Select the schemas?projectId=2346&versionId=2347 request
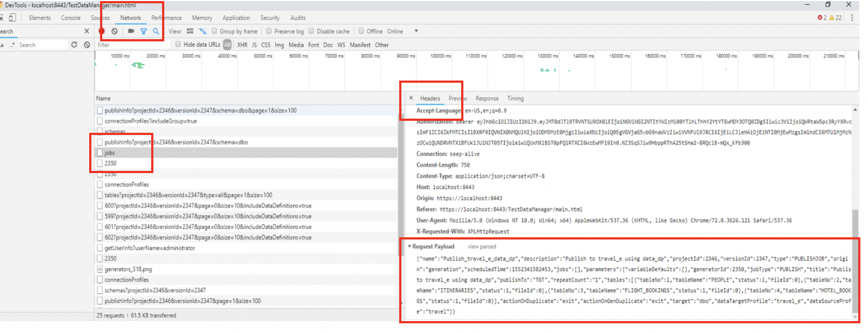The height and width of the screenshot is (332, 868). pyautogui.click(x=246, y=291)
